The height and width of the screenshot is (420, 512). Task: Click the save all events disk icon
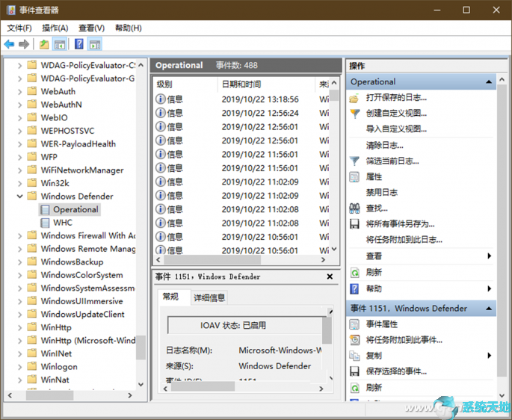[354, 224]
